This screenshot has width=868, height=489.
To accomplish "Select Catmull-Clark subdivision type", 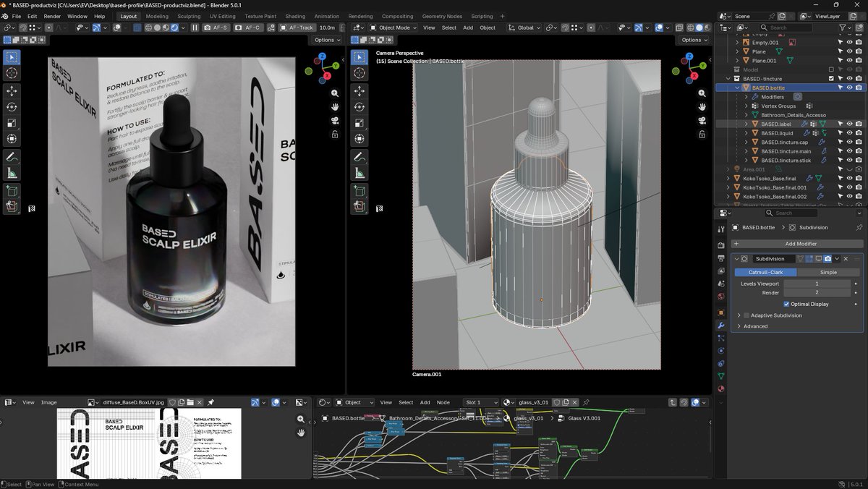I will pos(765,272).
